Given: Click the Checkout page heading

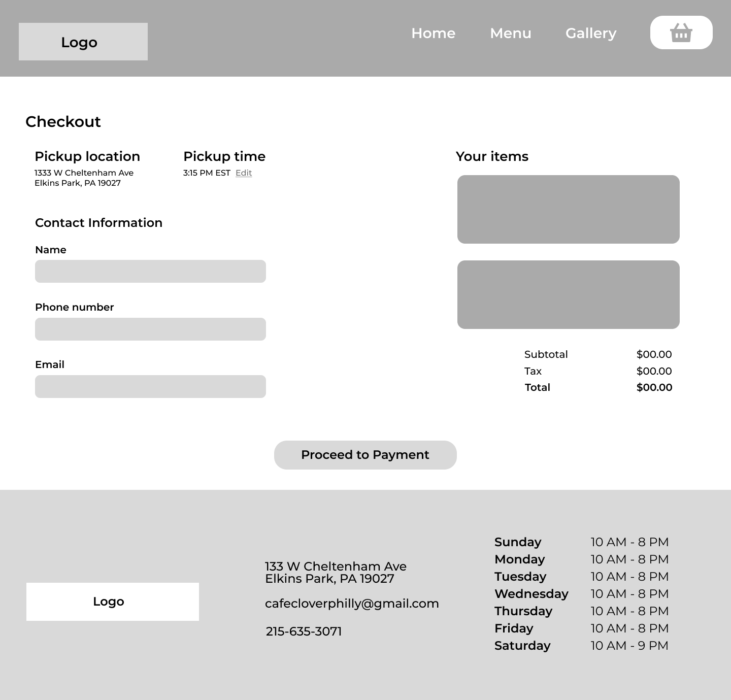Looking at the screenshot, I should (x=63, y=121).
